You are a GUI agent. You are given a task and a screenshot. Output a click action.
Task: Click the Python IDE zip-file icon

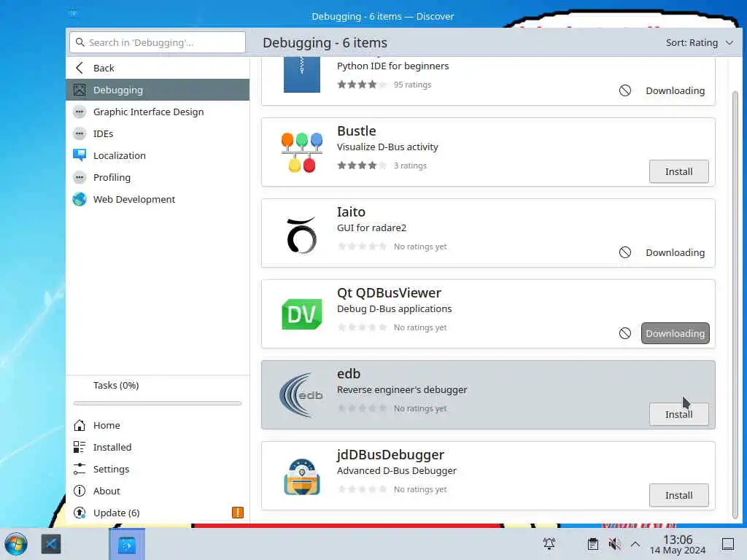point(301,75)
